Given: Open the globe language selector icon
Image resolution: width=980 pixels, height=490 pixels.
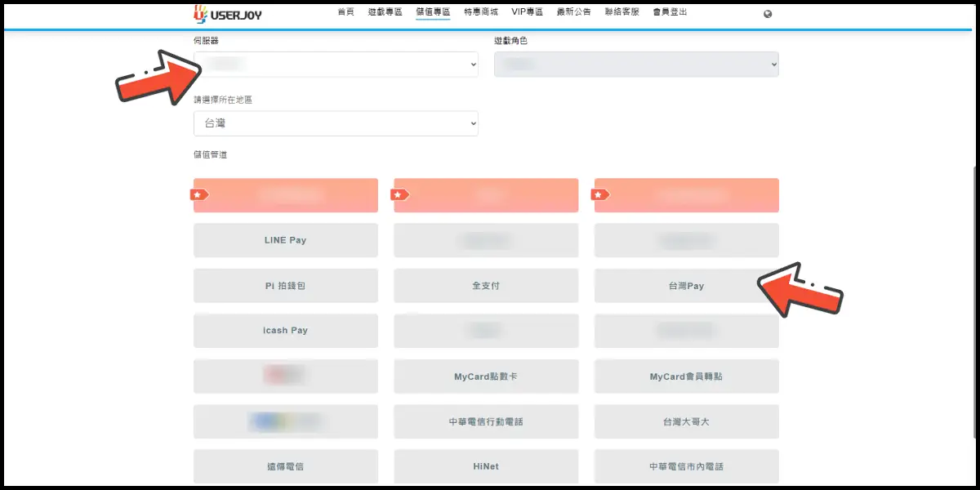Looking at the screenshot, I should (768, 14).
